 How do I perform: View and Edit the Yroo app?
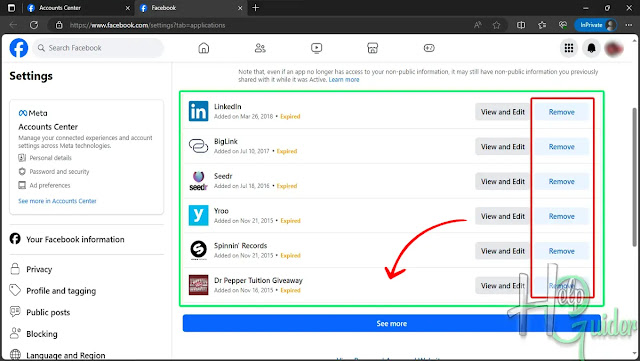(x=502, y=216)
